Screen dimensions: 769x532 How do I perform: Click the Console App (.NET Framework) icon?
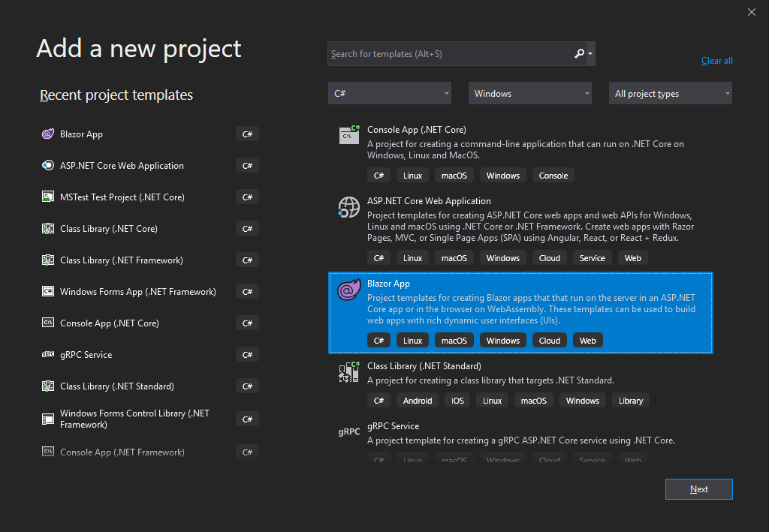[48, 452]
